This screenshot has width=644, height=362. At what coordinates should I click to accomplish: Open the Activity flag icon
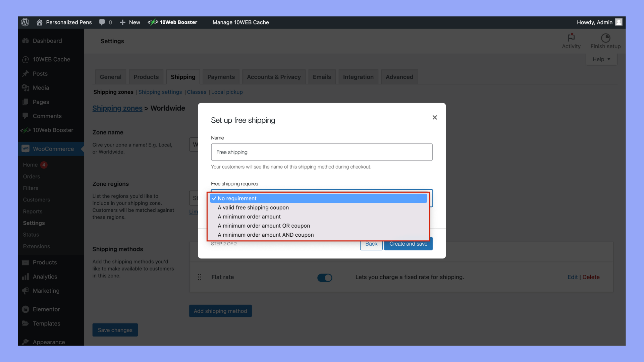(571, 38)
